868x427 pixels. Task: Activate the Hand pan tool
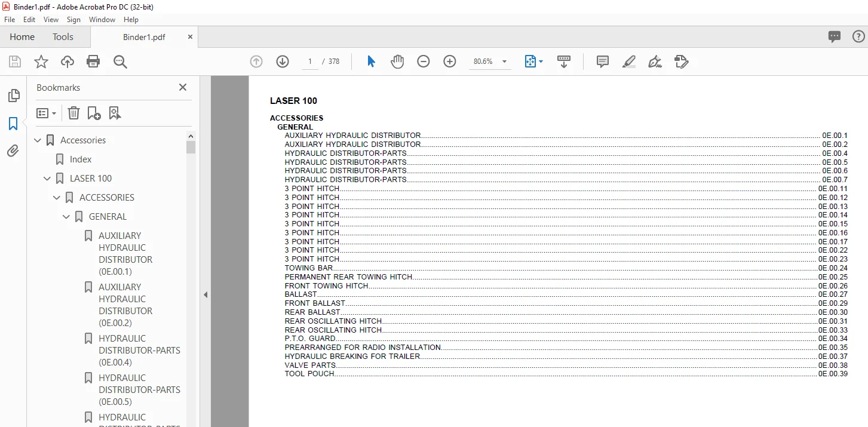coord(397,62)
